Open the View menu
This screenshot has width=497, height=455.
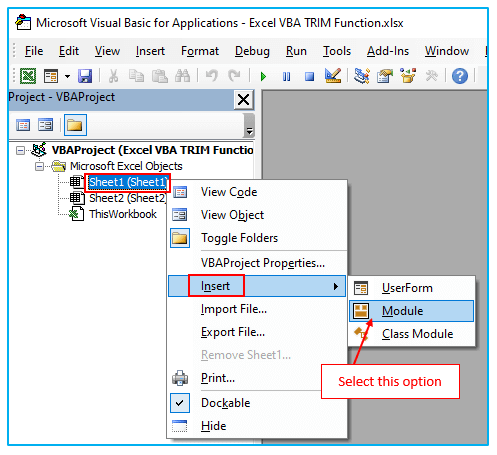107,51
